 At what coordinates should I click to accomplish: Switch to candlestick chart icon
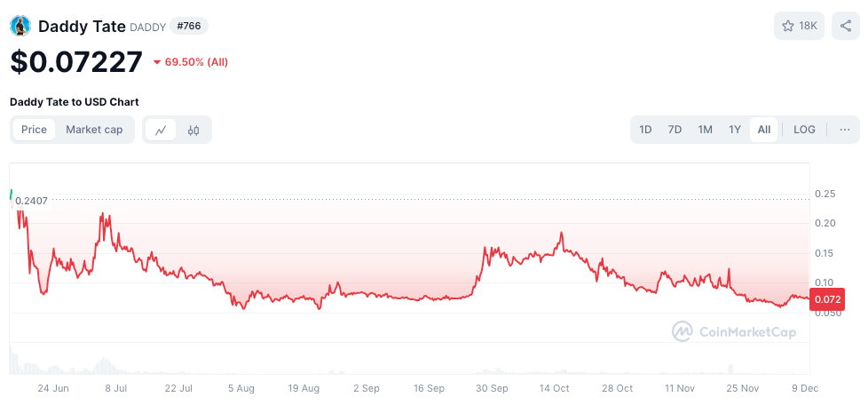[193, 131]
